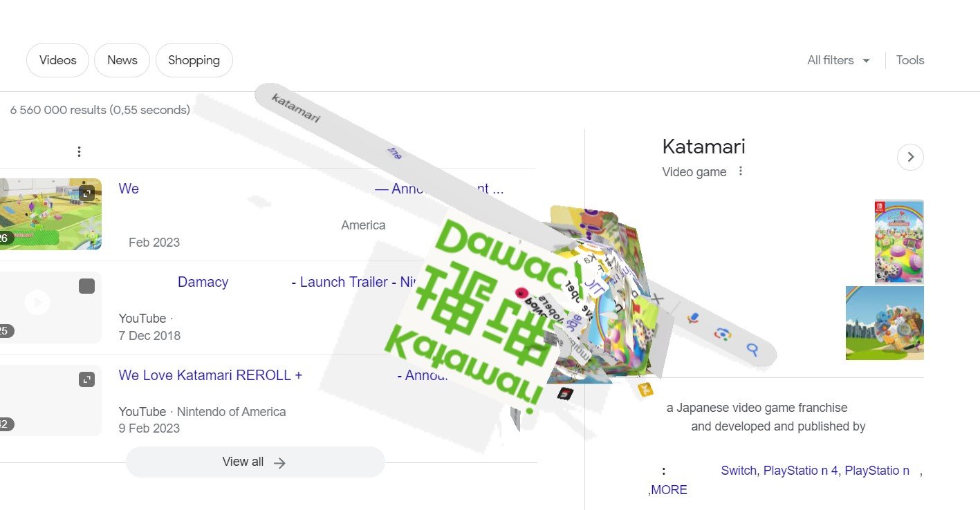Click the microphone voice search icon

pos(693,318)
